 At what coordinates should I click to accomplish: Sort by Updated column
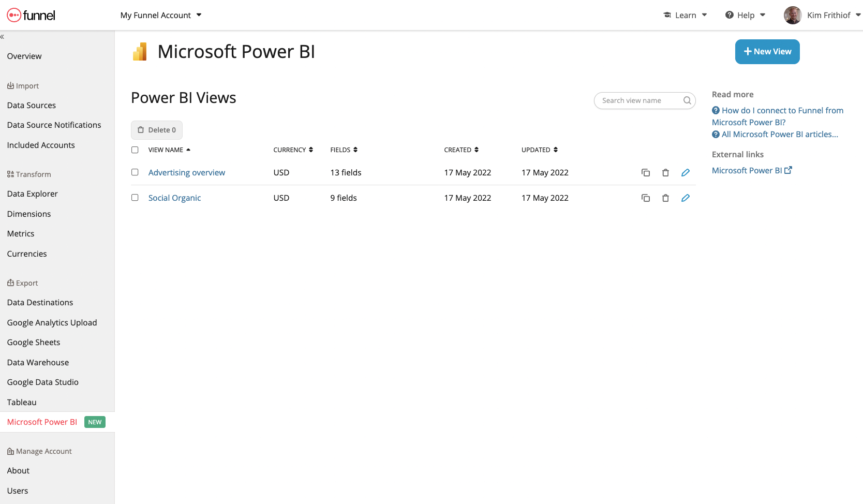[x=539, y=150]
